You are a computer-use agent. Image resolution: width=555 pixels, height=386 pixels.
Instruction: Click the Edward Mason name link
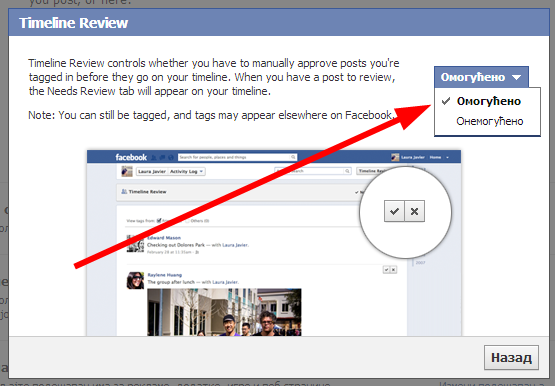click(164, 238)
